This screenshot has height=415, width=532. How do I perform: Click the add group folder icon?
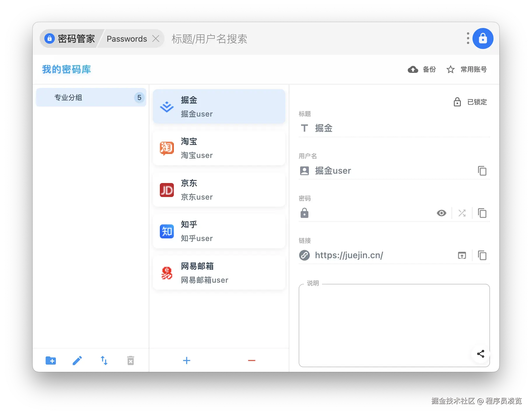51,361
